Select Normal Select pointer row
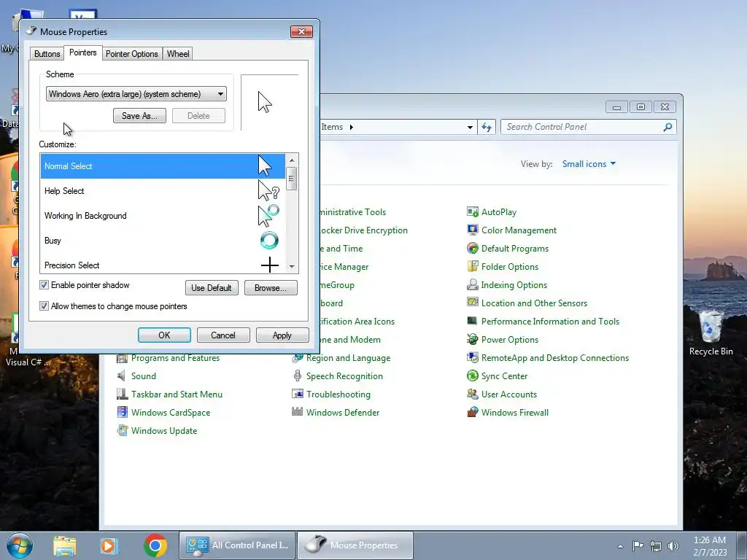 [x=163, y=166]
